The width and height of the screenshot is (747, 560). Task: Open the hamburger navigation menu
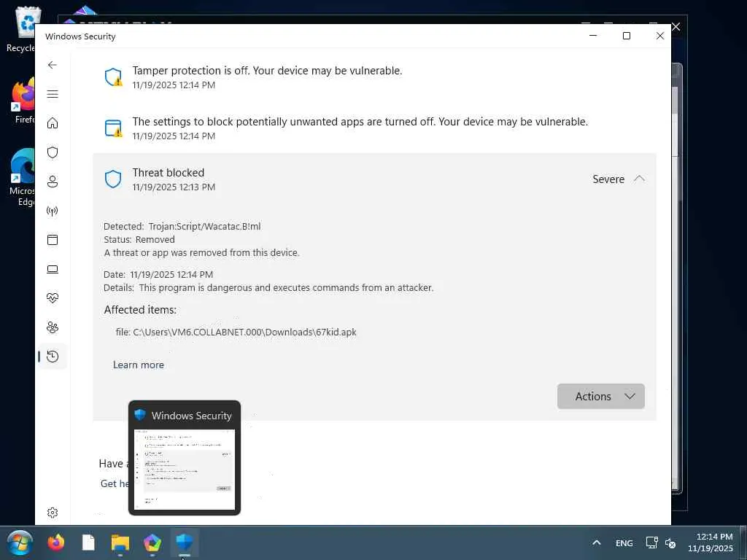[53, 94]
